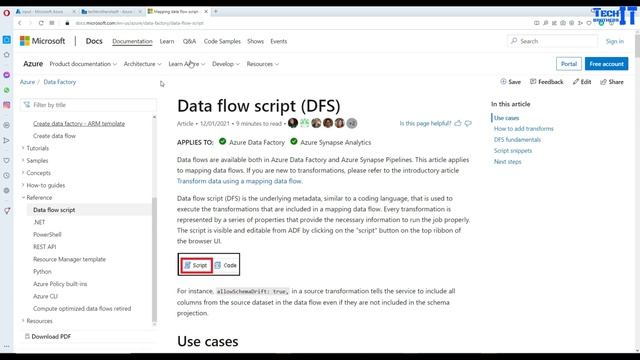Image resolution: width=640 pixels, height=360 pixels.
Task: Open Create data factory - ARM template
Action: (x=79, y=124)
